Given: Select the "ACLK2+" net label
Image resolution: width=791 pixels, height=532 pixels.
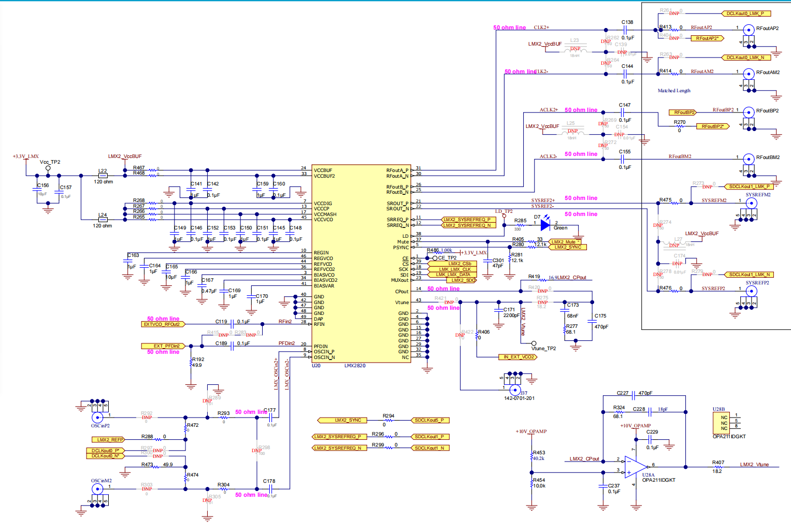Looking at the screenshot, I should pos(549,110).
